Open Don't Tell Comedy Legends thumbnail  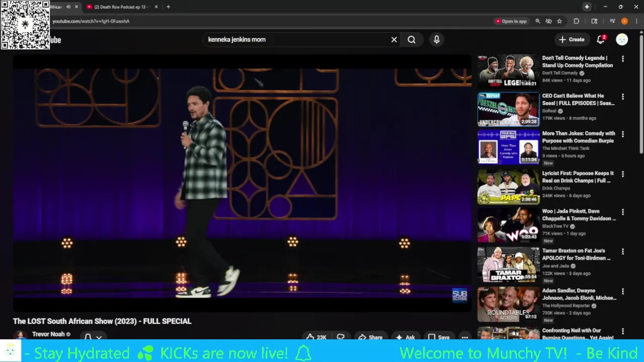click(508, 71)
